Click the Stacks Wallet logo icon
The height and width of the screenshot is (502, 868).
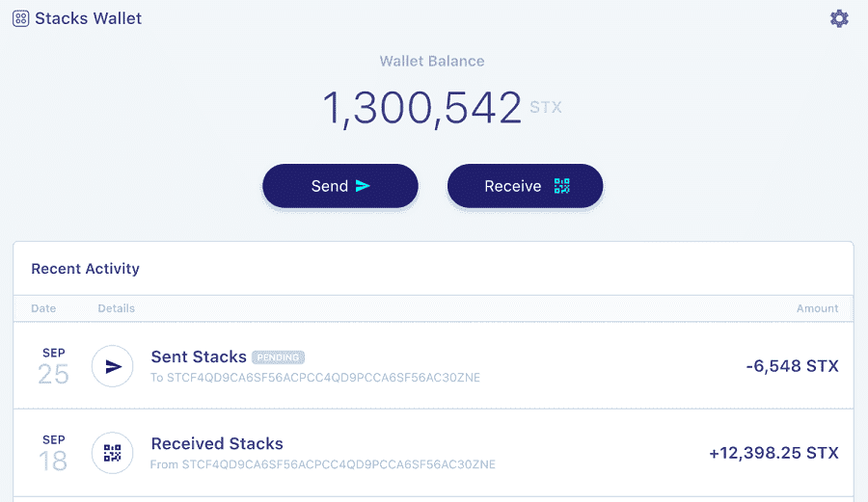(20, 19)
